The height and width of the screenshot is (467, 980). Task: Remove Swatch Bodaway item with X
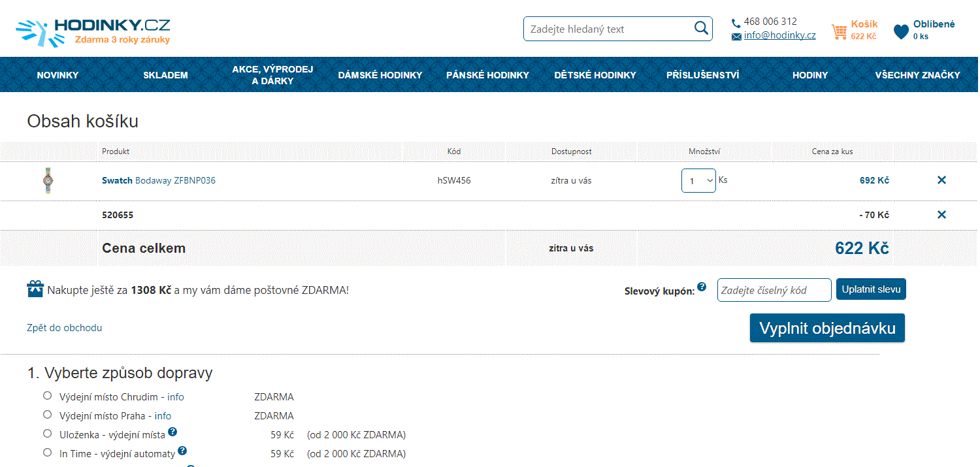[941, 180]
